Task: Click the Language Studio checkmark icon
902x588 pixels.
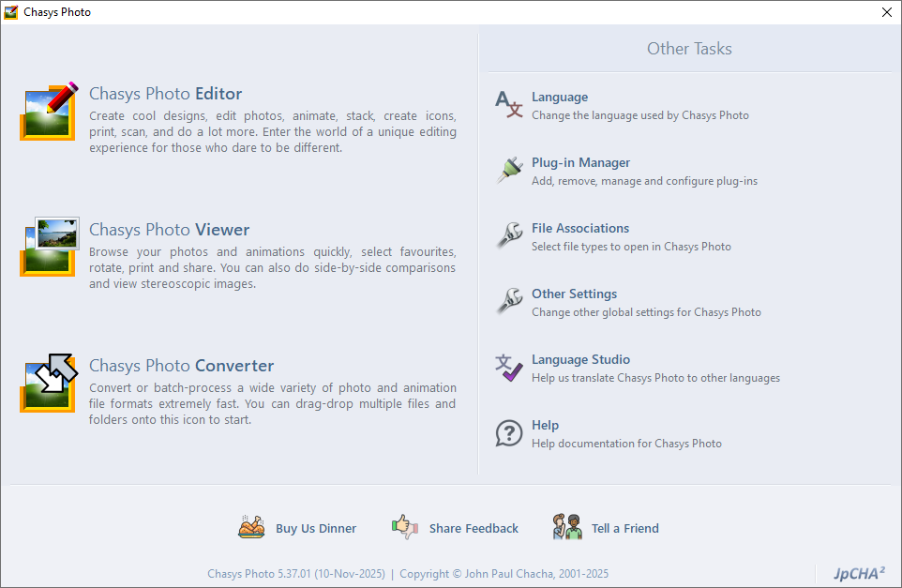Action: 509,368
